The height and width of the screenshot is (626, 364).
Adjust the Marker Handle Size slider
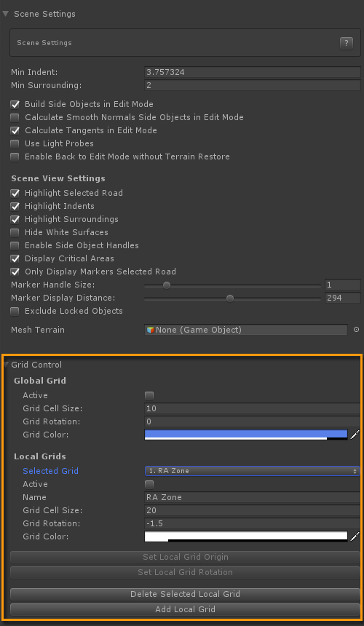[233, 285]
